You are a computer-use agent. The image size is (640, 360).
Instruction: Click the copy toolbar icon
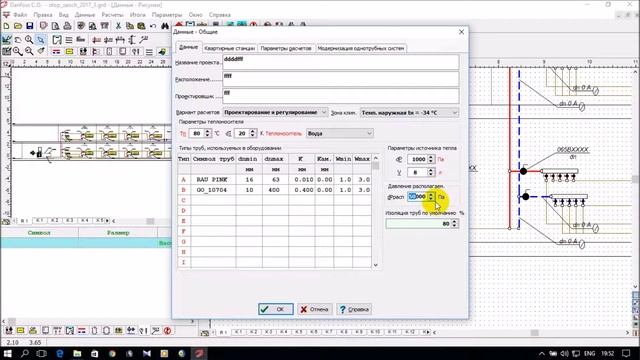click(x=130, y=26)
